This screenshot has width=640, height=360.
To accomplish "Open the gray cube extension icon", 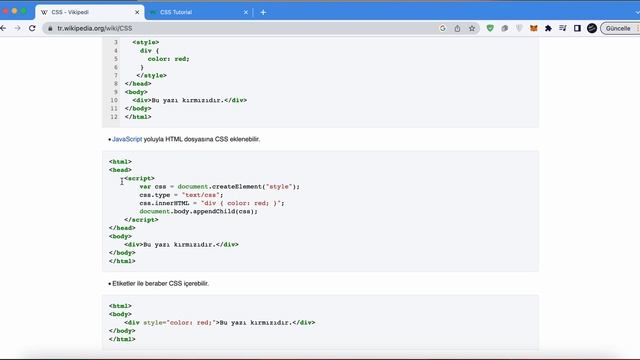I will 504,28.
